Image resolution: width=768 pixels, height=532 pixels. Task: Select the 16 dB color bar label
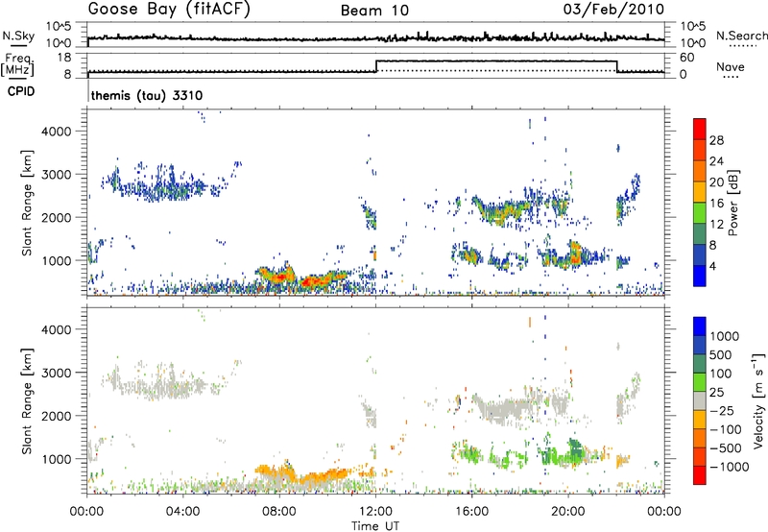pos(716,204)
